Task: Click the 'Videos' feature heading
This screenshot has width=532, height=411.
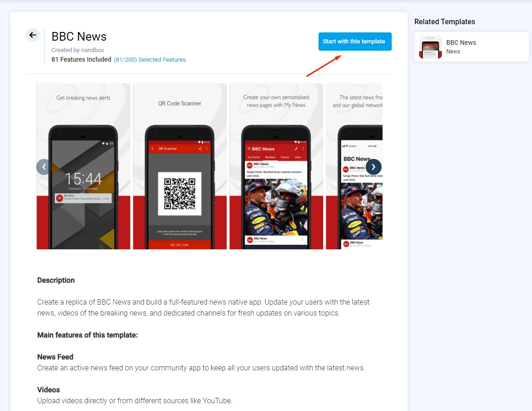Action: coord(48,390)
